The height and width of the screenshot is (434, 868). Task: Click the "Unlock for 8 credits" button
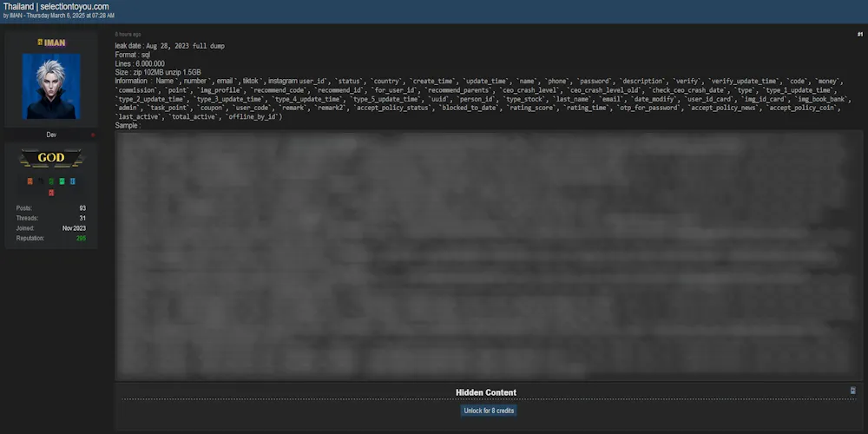(x=489, y=411)
